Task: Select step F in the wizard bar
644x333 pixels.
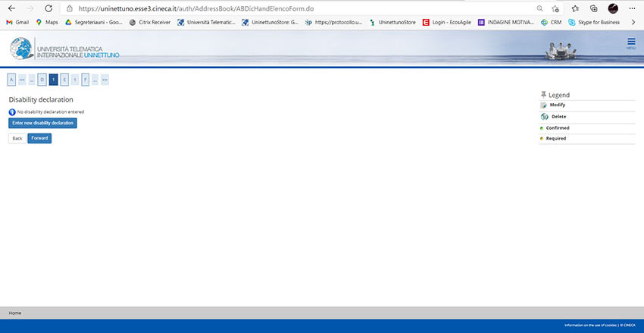Action: pyautogui.click(x=85, y=79)
